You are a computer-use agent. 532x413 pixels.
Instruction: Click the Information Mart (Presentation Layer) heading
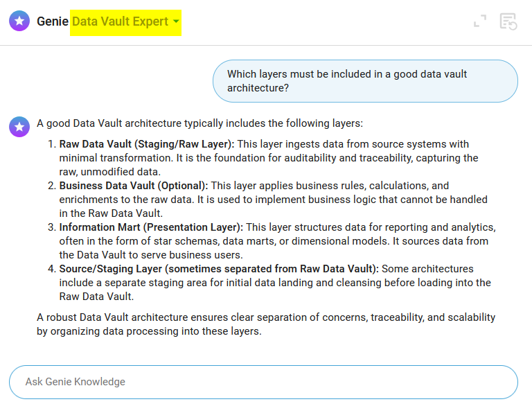coord(151,227)
